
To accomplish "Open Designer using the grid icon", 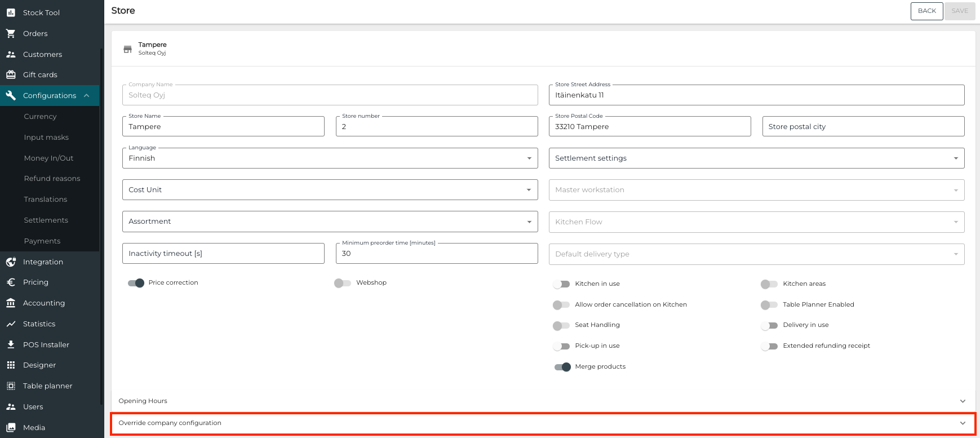I will (11, 365).
